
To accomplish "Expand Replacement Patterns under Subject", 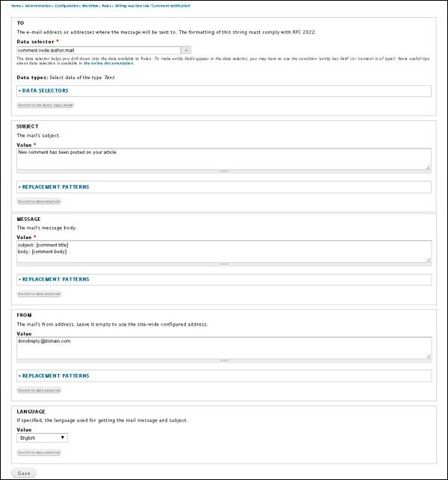I will click(x=55, y=186).
